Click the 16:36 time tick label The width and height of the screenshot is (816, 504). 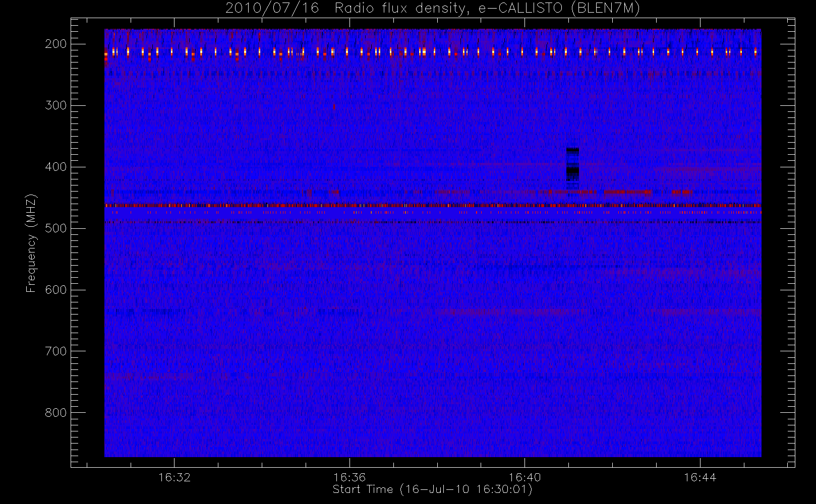click(x=349, y=477)
